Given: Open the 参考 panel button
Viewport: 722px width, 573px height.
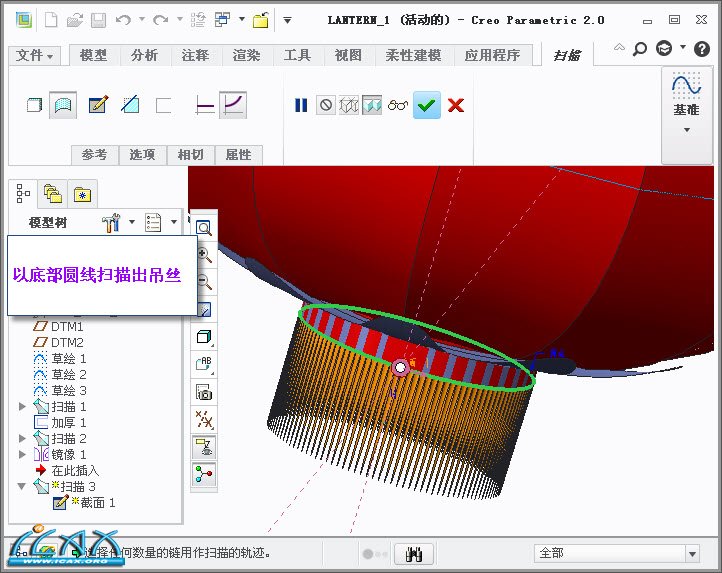Looking at the screenshot, I should 94,155.
